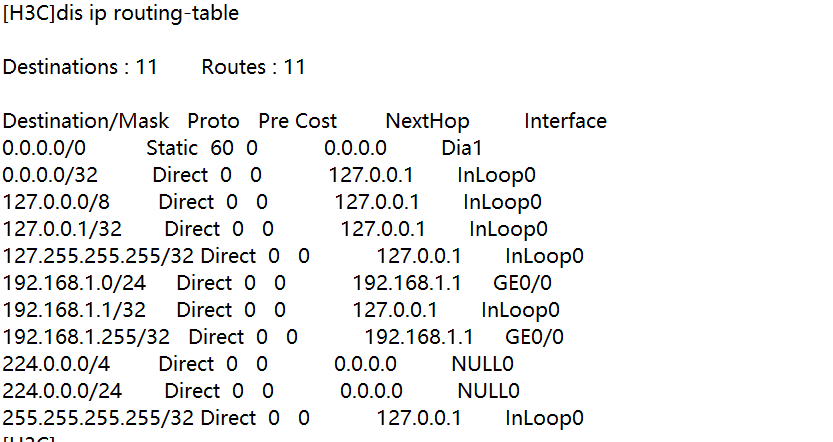Viewport: 833px width, 442px height.
Task: Click the 'Routes : 11' summary text
Action: pos(253,68)
